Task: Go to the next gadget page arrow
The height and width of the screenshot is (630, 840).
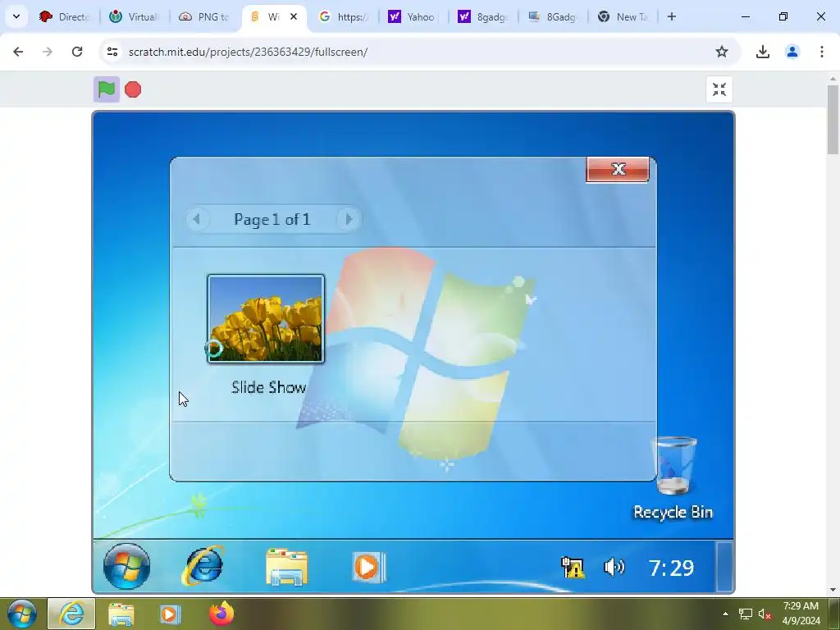Action: point(349,219)
